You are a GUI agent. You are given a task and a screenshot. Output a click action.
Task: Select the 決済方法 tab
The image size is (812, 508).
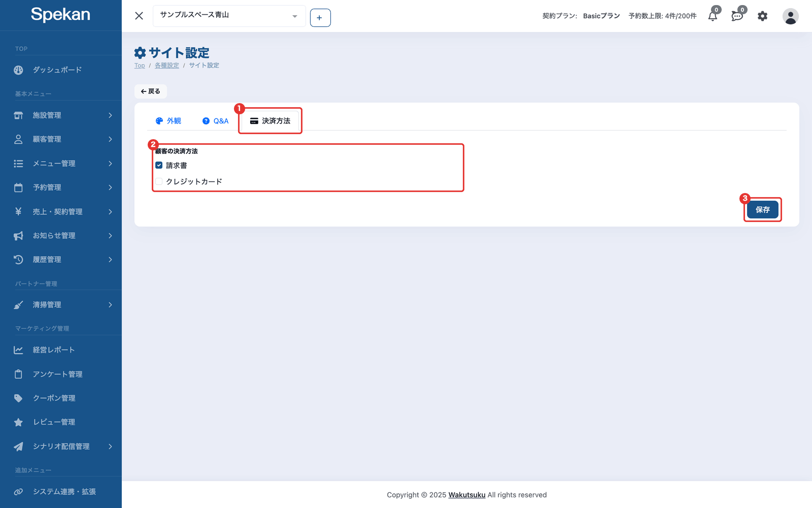point(270,121)
